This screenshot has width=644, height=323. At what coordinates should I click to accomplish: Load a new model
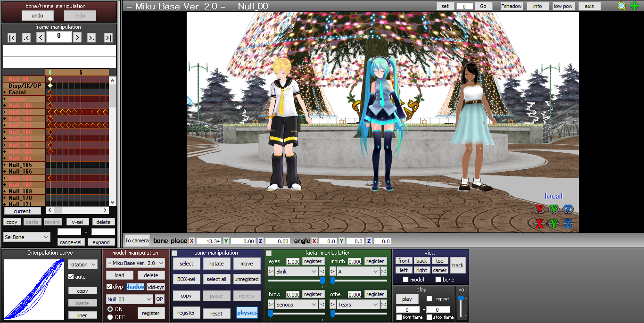tap(119, 275)
